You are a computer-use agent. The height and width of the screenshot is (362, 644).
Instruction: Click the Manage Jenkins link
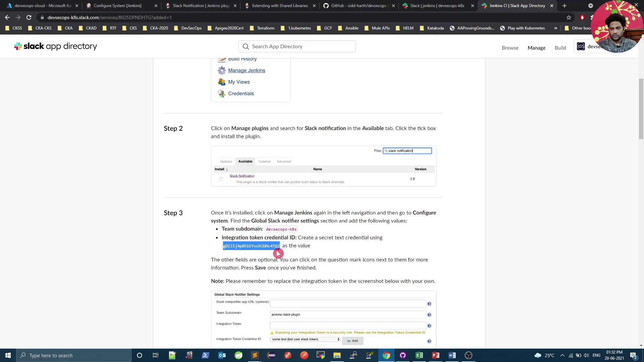pyautogui.click(x=247, y=70)
